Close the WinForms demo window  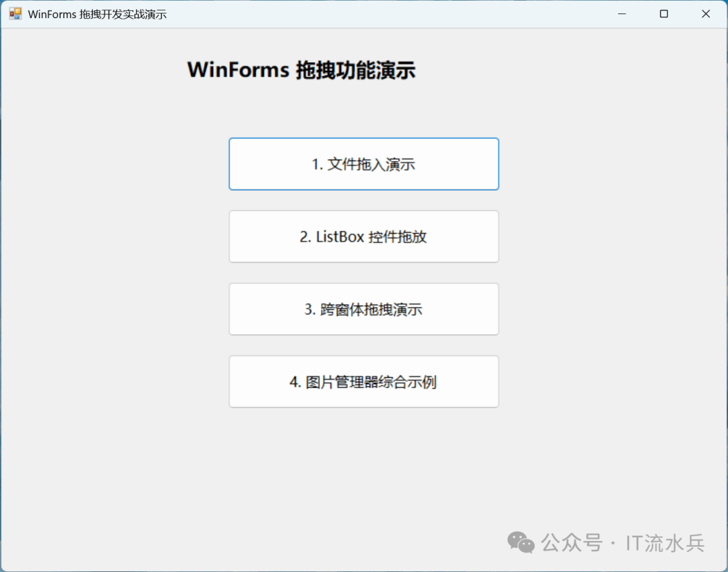click(706, 14)
